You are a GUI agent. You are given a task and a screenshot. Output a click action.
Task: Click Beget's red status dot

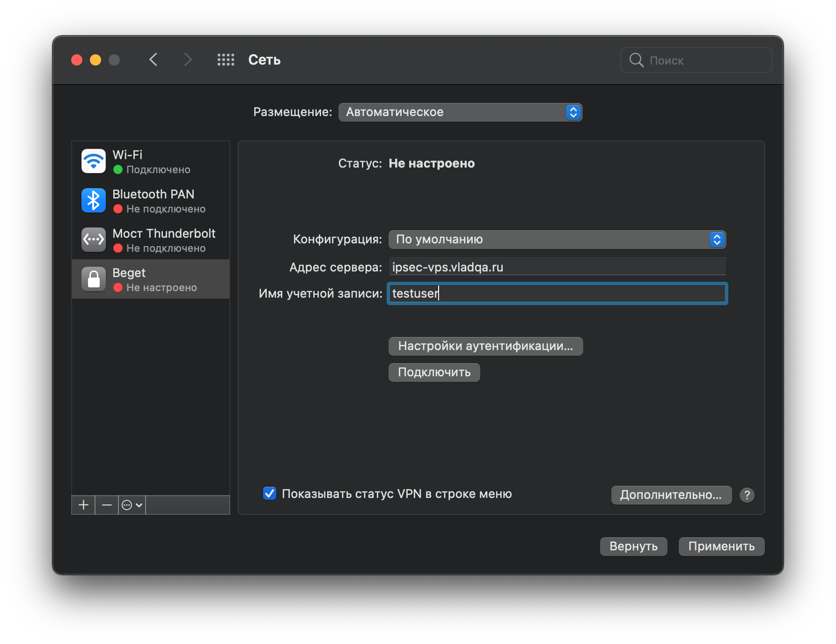tap(118, 287)
